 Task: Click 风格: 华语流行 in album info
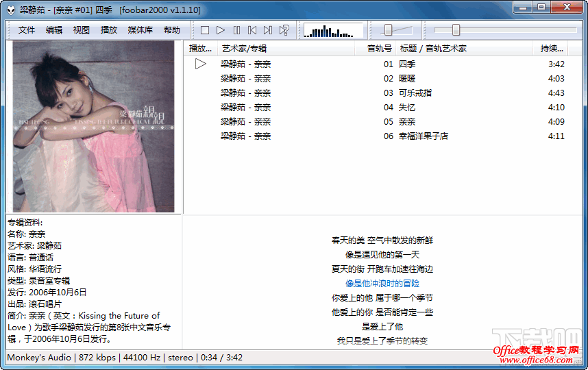(x=34, y=269)
